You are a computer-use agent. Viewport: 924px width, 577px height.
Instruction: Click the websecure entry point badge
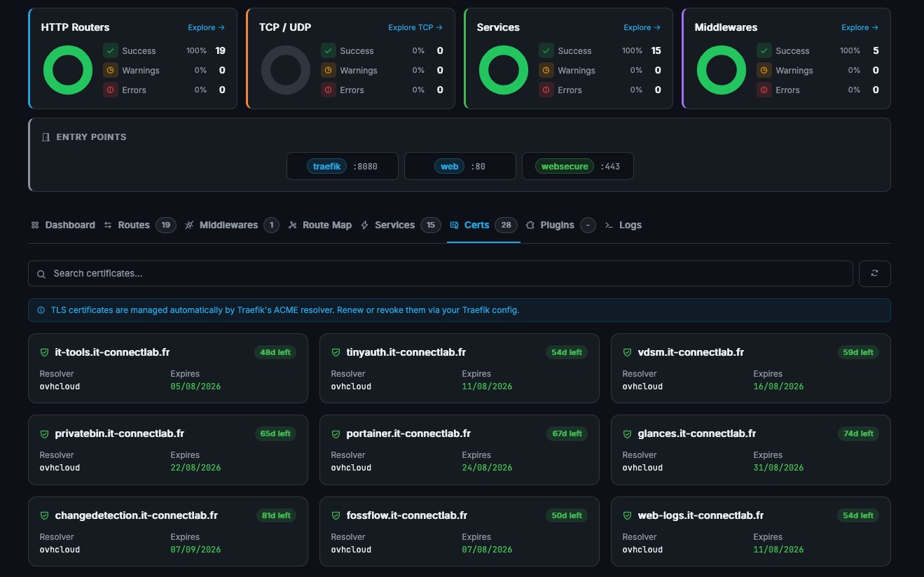[565, 166]
